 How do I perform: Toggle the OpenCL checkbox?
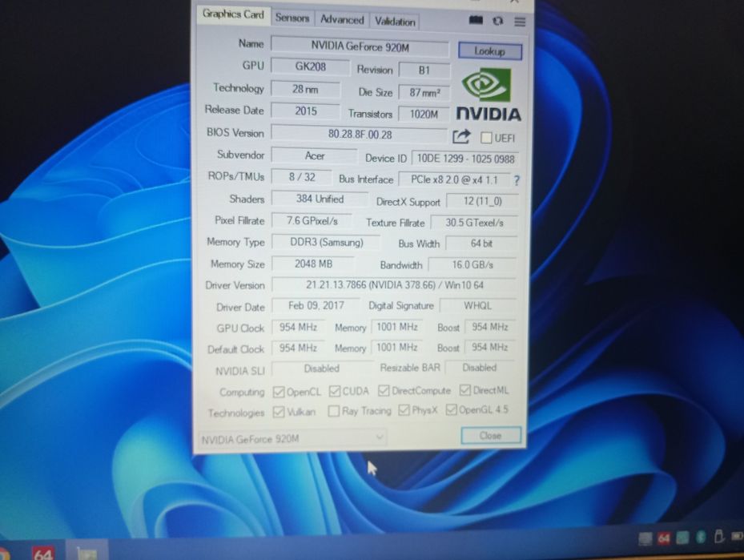click(x=279, y=392)
